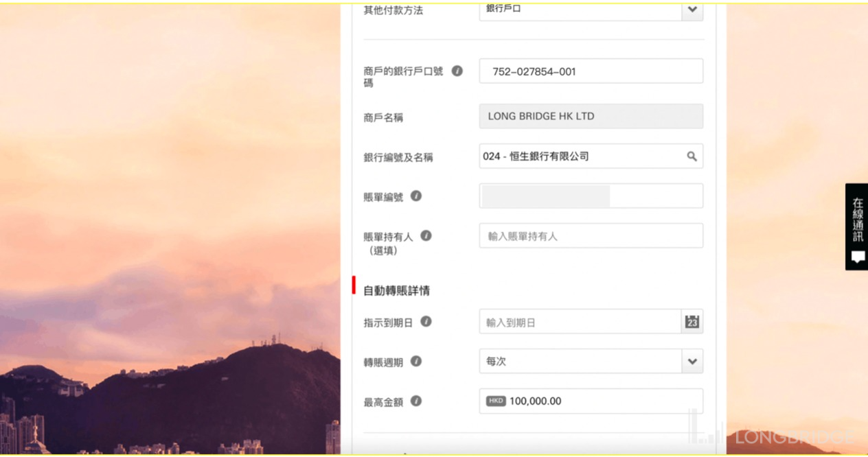This screenshot has height=457, width=868.
Task: Select the 其他付款方法 label
Action: [x=393, y=11]
